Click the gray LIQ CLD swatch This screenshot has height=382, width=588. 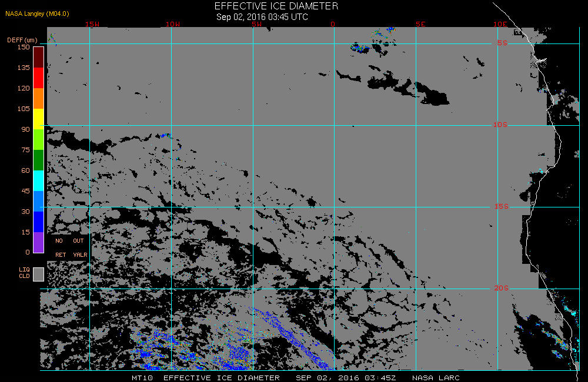(x=39, y=274)
